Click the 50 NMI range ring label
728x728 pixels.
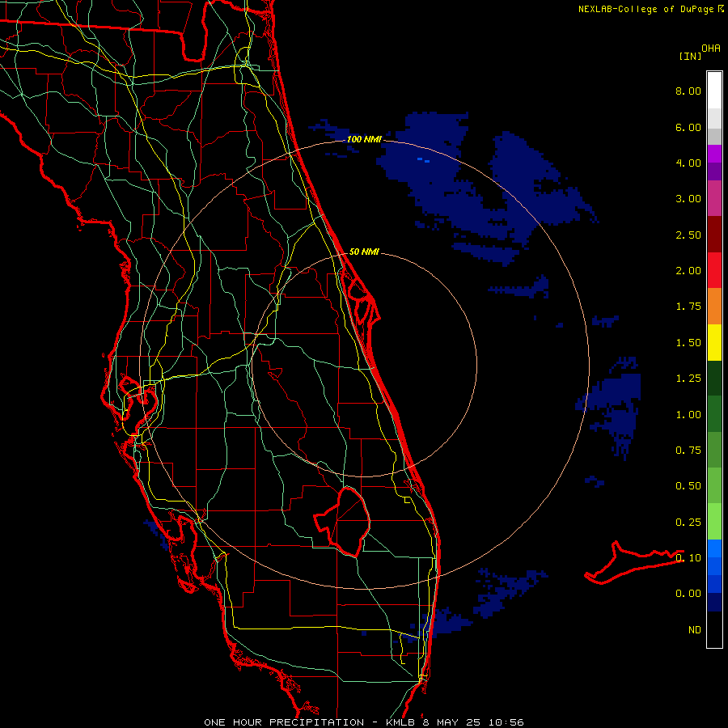364,252
